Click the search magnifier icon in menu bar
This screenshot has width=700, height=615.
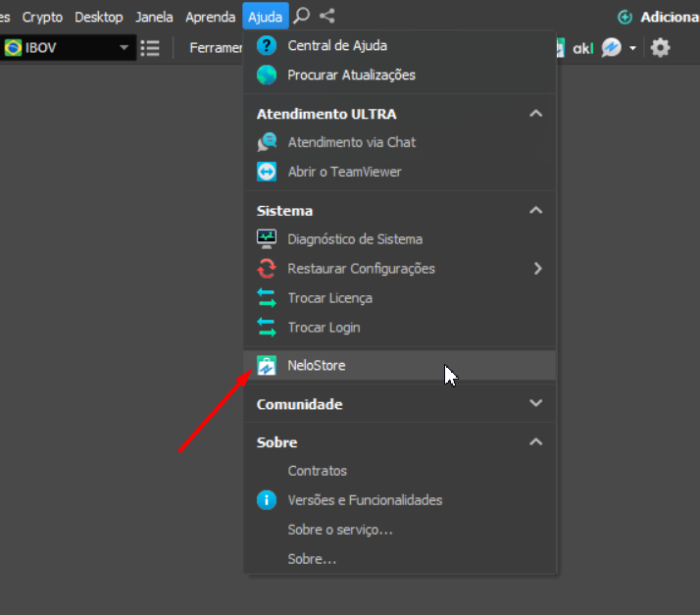pyautogui.click(x=302, y=17)
